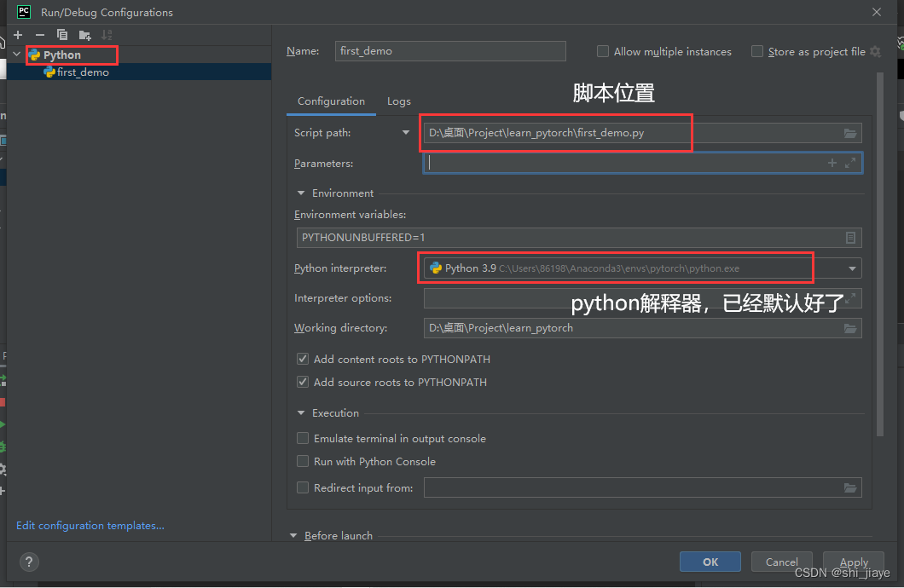Remove the selected configuration
904x588 pixels.
click(40, 35)
